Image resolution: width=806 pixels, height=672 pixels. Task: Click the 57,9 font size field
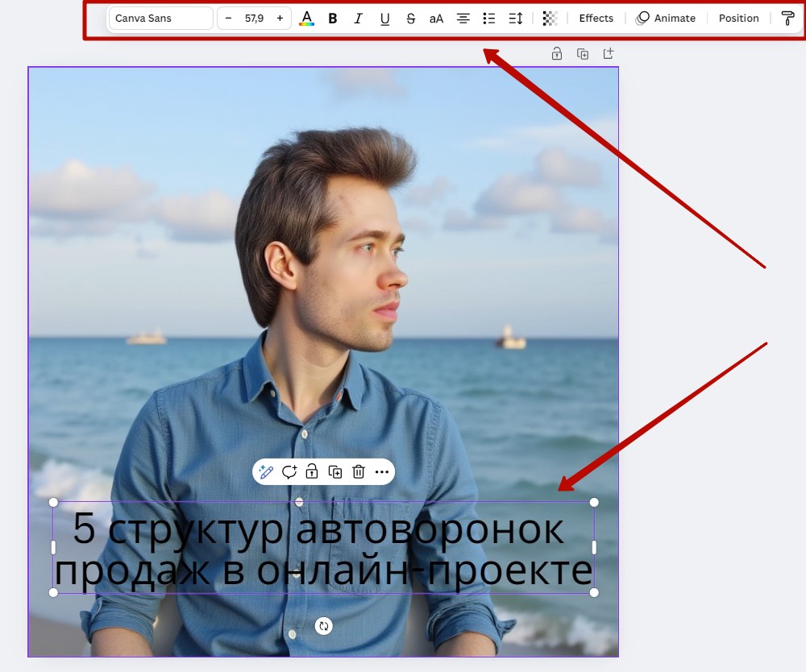[254, 19]
